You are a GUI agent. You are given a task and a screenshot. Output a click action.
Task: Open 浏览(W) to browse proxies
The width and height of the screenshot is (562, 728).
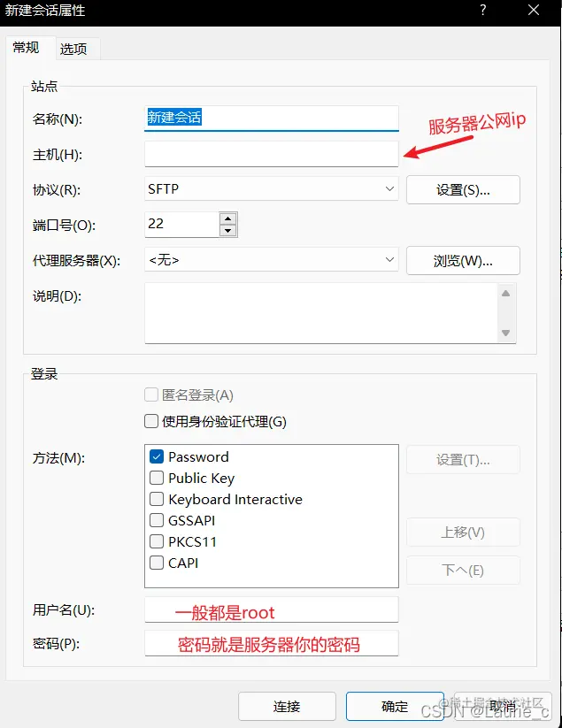(463, 260)
